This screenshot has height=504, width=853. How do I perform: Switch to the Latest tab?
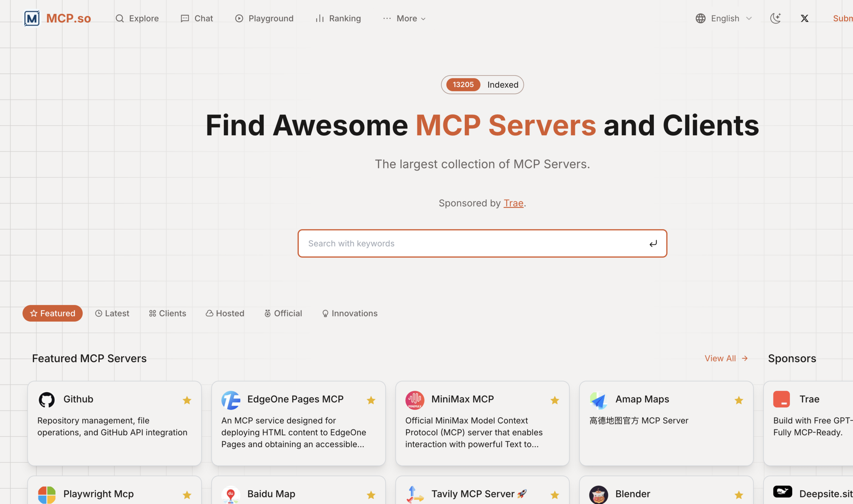coord(112,313)
